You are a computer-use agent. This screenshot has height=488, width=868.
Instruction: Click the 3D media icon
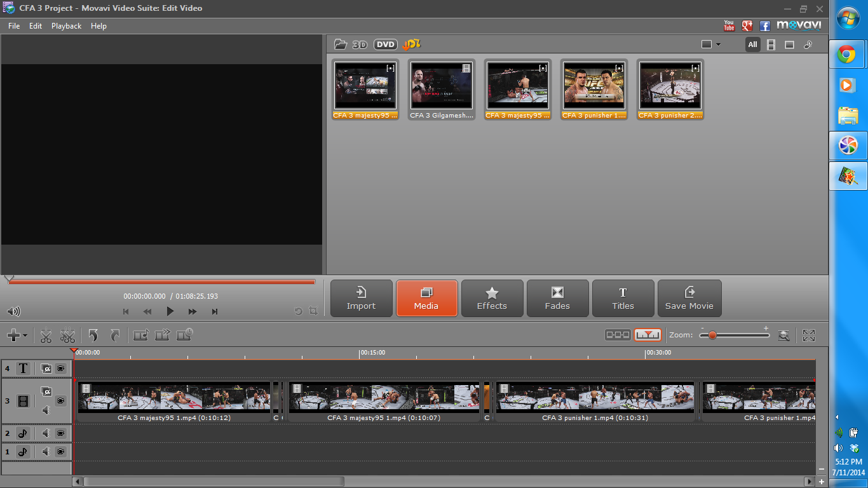coord(360,44)
